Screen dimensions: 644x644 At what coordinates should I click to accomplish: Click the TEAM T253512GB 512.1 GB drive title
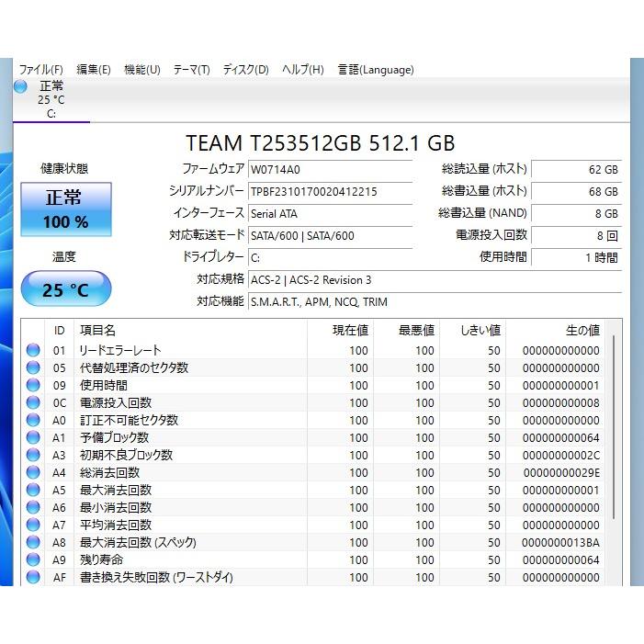[321, 143]
